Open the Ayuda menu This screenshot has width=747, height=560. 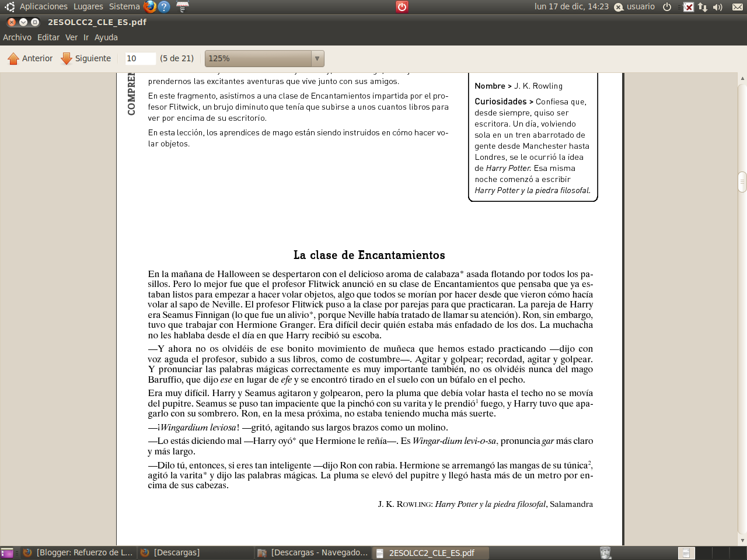point(106,37)
